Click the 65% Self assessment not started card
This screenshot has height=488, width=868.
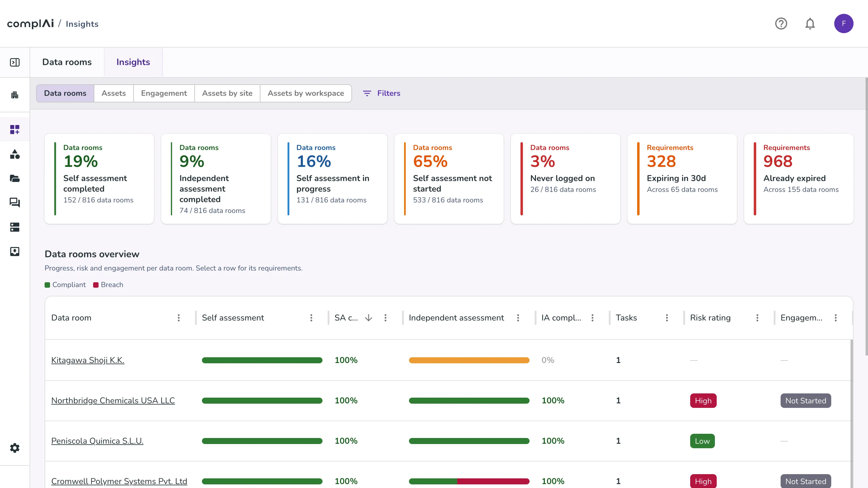pyautogui.click(x=449, y=179)
